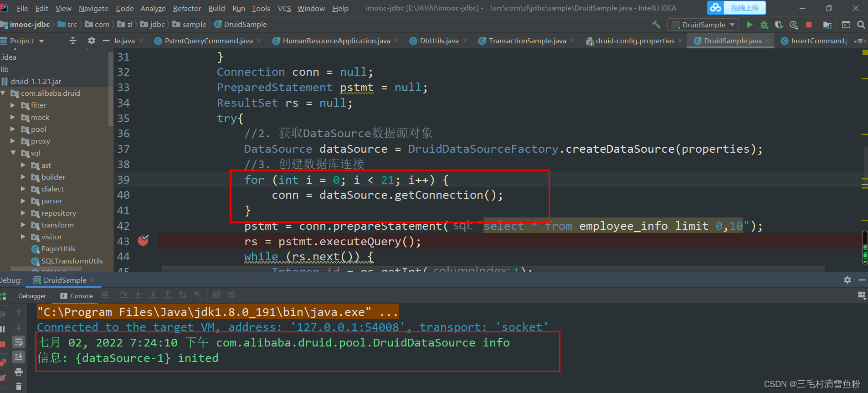Open Evaluate Expression calculator icon

coord(216,295)
